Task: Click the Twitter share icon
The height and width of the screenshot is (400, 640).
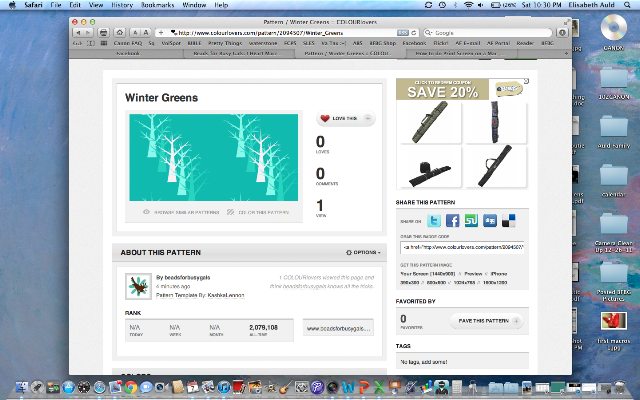Action: pyautogui.click(x=434, y=221)
